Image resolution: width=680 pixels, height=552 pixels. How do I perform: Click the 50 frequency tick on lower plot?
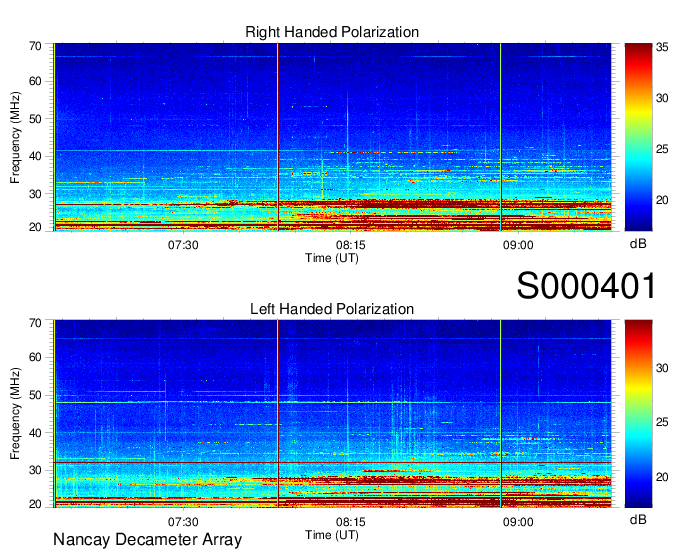click(x=35, y=395)
